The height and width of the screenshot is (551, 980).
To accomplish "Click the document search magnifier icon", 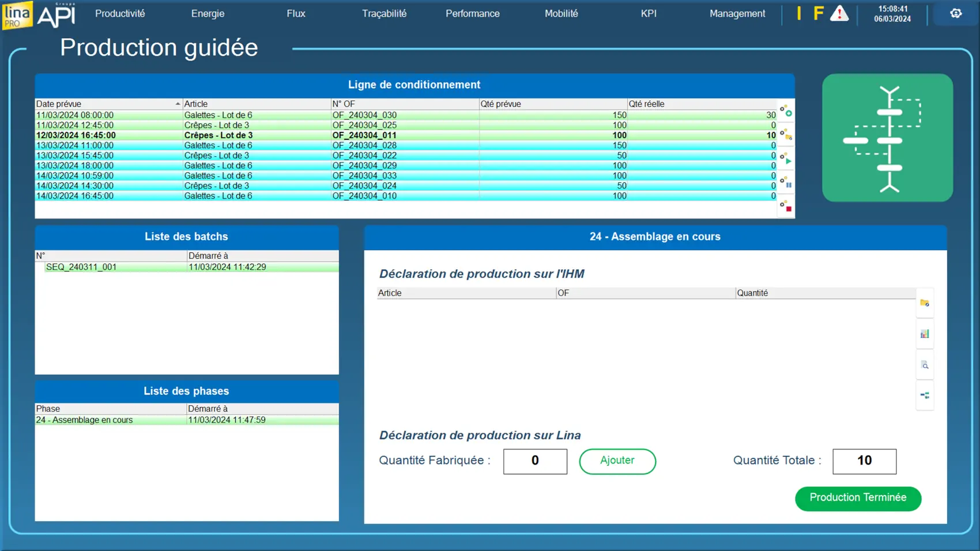I will 925,365.
